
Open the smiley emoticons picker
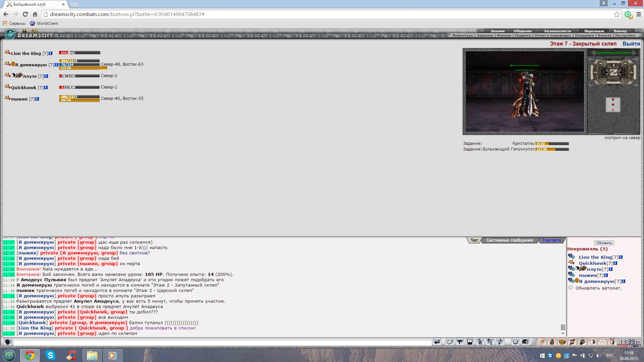[x=516, y=342]
